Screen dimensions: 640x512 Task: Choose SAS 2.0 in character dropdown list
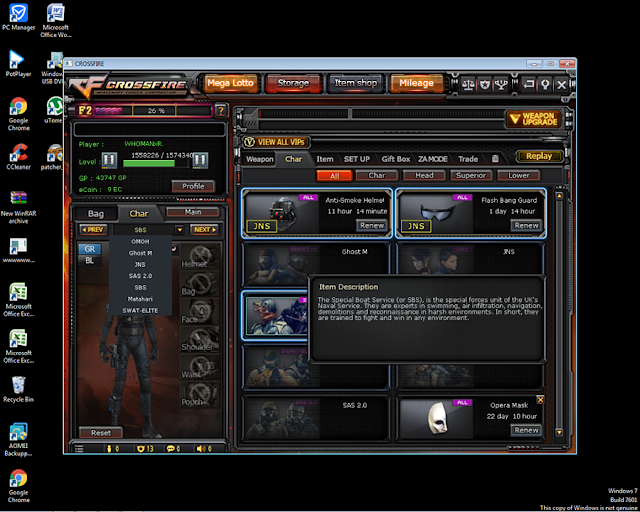coord(140,276)
